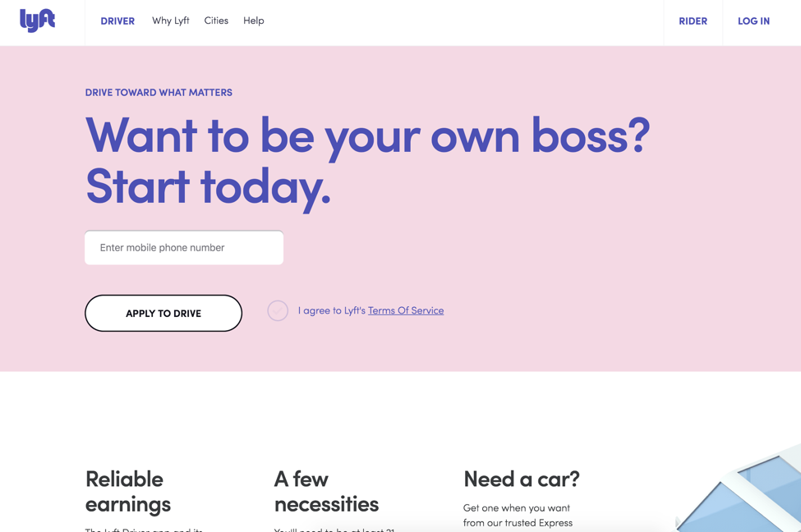Select the A few necessities heading

[326, 491]
